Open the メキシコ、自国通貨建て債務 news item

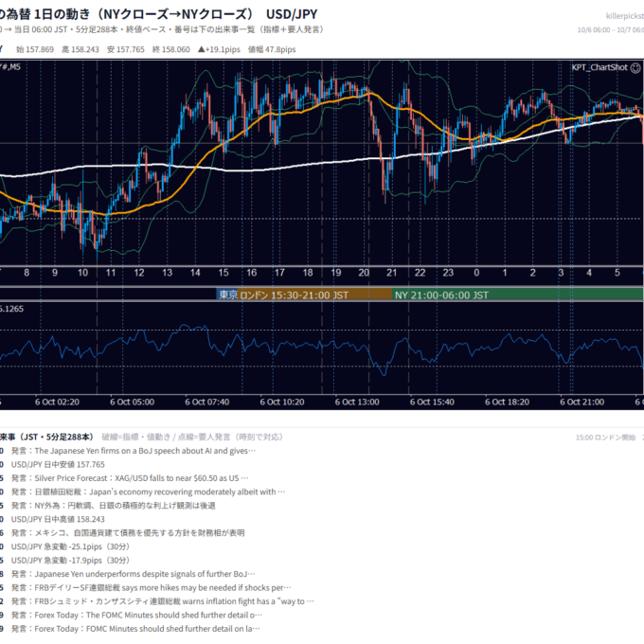click(x=128, y=533)
